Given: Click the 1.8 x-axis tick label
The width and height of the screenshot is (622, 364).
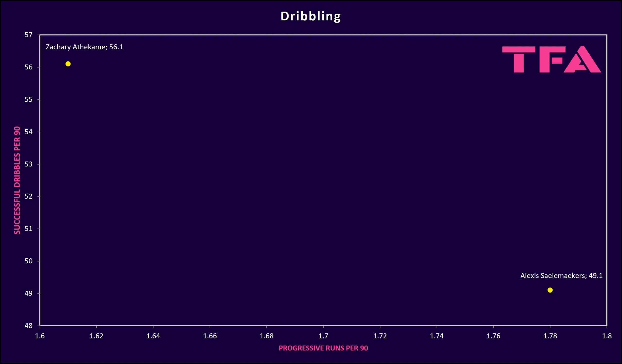Looking at the screenshot, I should click(607, 336).
